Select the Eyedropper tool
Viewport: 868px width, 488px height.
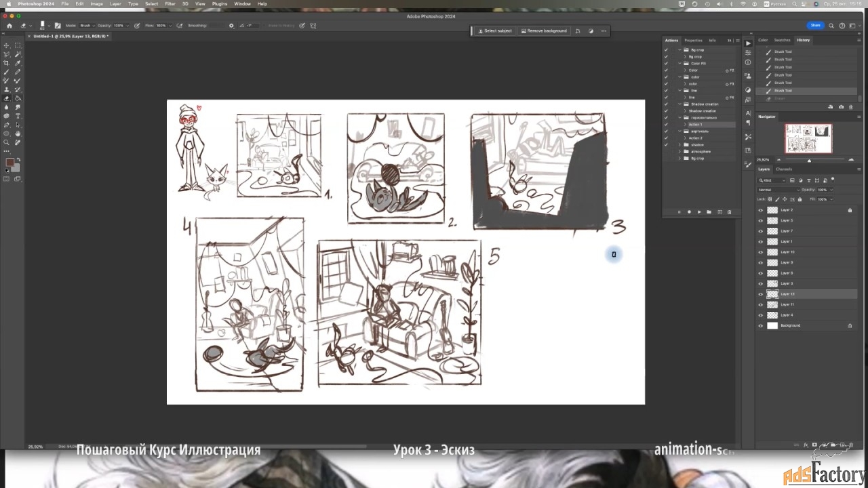[18, 63]
